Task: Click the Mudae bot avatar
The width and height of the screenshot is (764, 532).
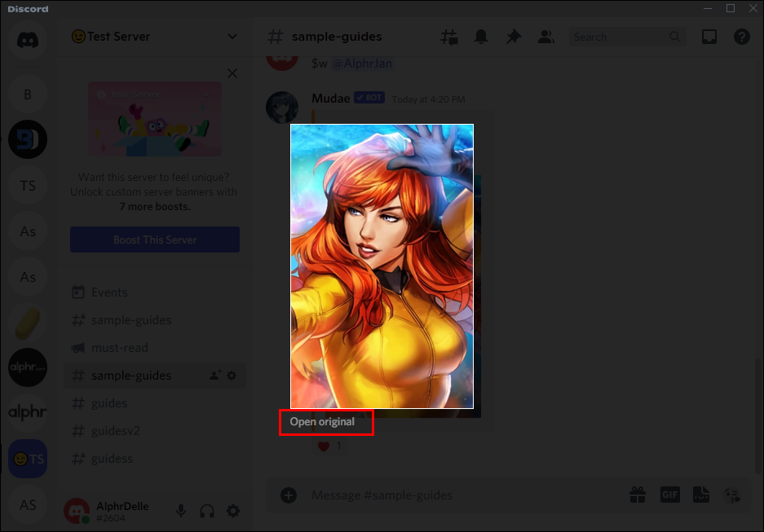Action: click(x=282, y=107)
